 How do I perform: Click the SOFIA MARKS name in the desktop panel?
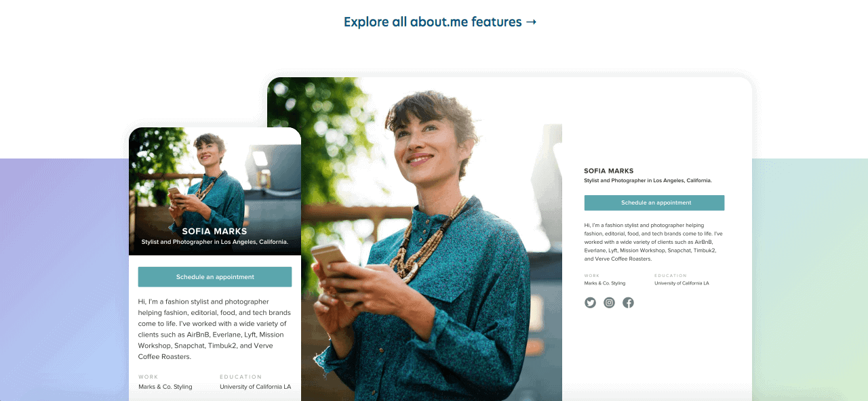(x=609, y=171)
